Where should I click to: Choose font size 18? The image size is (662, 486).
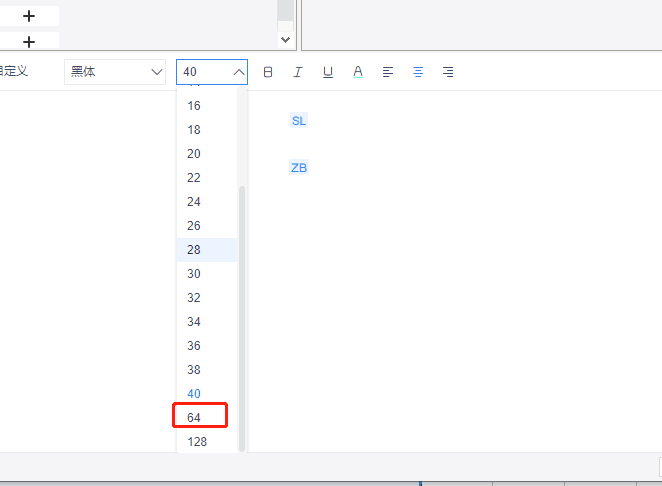click(207, 130)
